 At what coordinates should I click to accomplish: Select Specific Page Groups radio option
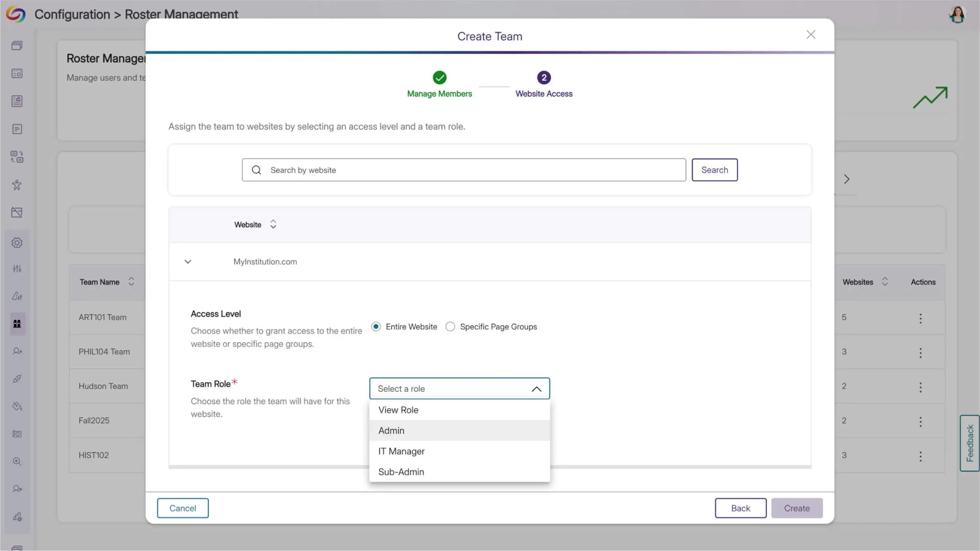pos(450,327)
